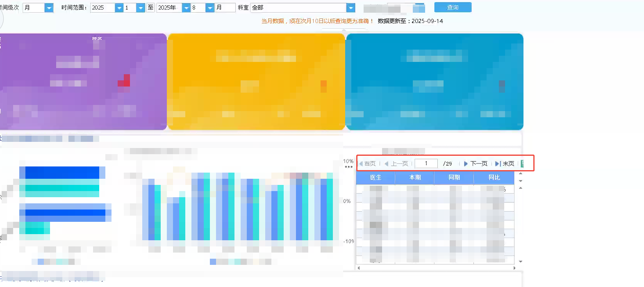Sort by the 医生 column header
This screenshot has width=644, height=287.
375,178
